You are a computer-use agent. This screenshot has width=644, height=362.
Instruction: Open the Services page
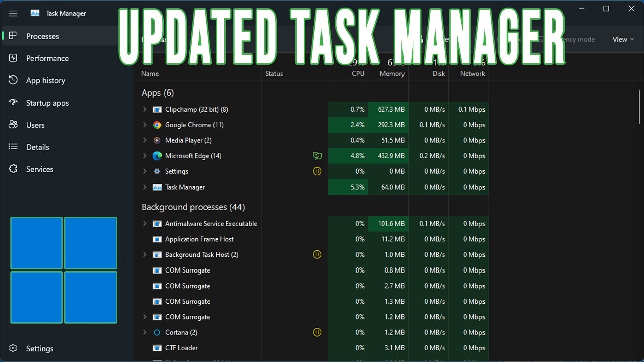pyautogui.click(x=66, y=169)
